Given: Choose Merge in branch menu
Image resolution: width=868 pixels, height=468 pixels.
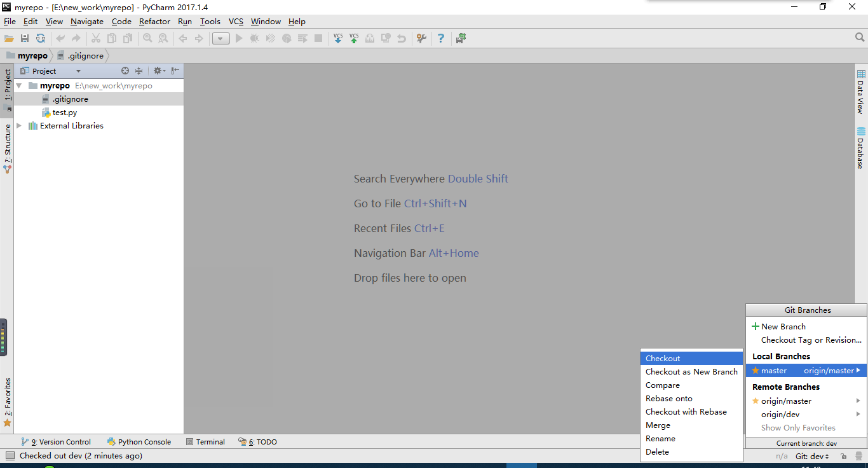Looking at the screenshot, I should coord(691,425).
